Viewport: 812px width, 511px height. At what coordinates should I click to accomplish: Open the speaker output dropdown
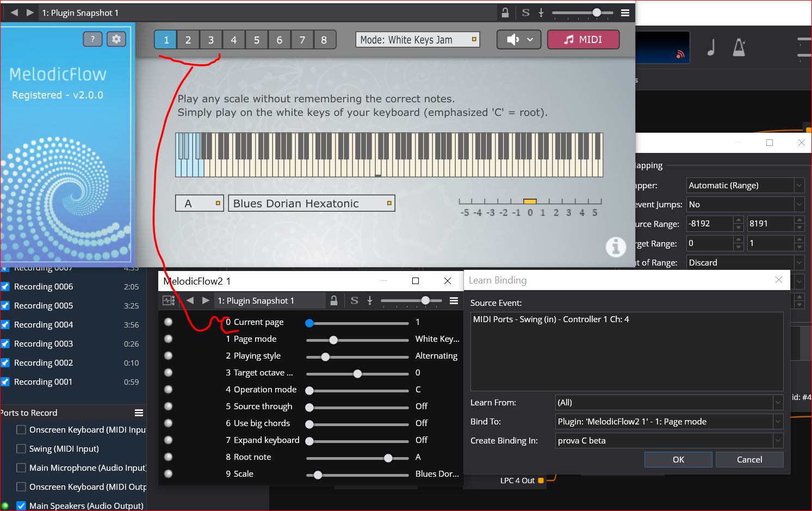click(x=518, y=40)
